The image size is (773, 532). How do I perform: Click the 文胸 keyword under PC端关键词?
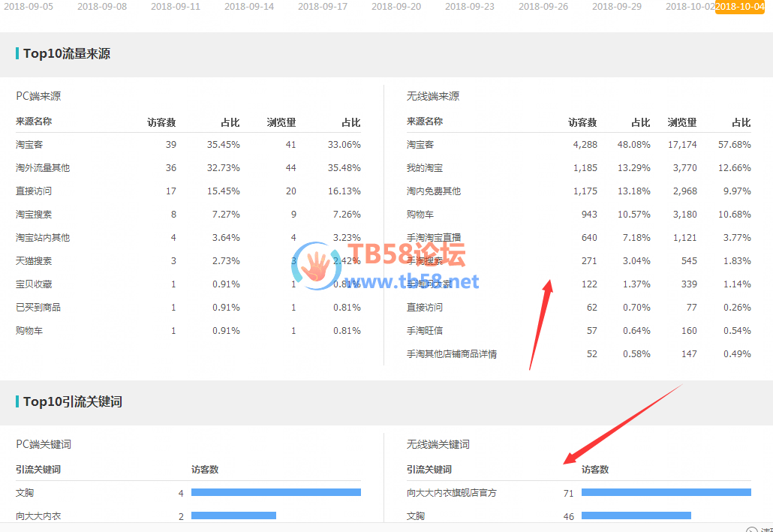[25, 493]
